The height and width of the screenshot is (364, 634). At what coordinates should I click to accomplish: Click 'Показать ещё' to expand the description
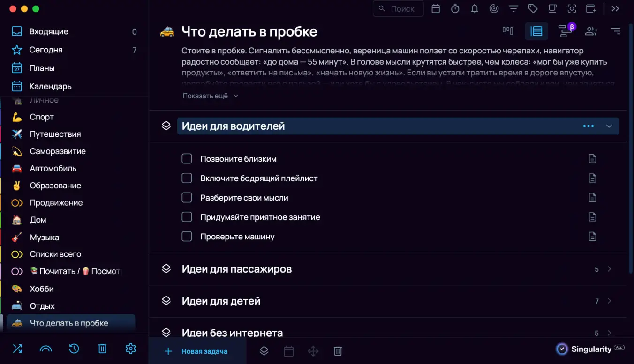click(x=207, y=96)
